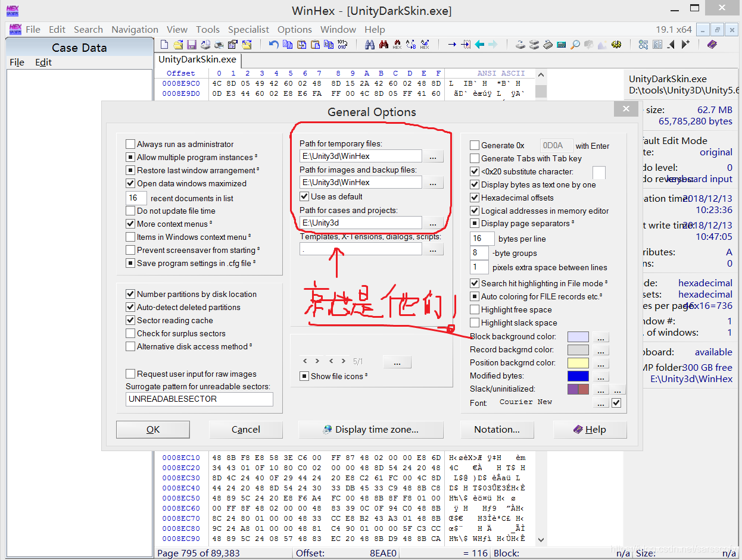Click the New file toolbar icon

coord(164,45)
